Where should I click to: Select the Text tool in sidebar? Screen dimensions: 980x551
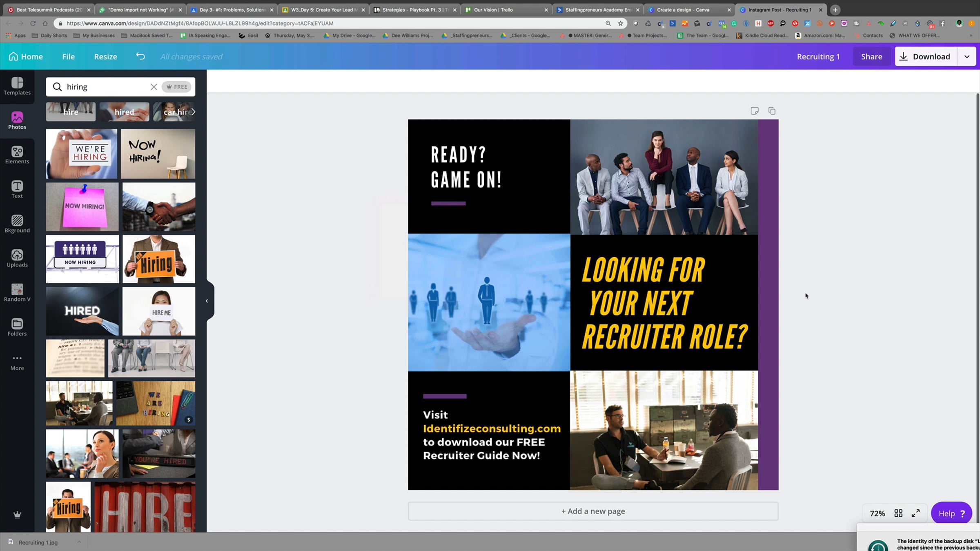pos(17,189)
